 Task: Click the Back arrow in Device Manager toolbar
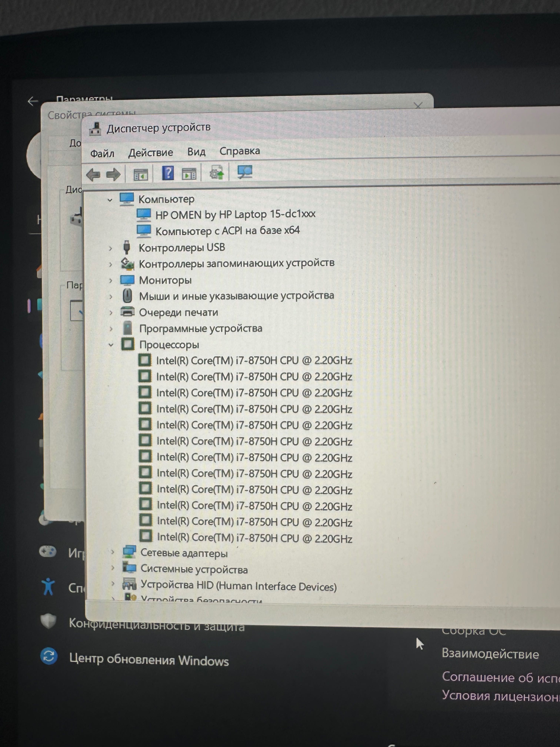click(x=93, y=175)
